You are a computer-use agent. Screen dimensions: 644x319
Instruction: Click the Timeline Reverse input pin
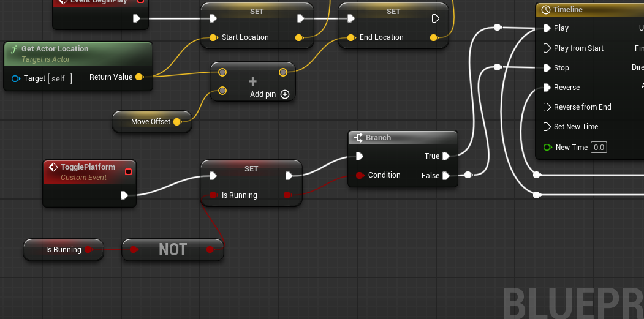point(547,88)
